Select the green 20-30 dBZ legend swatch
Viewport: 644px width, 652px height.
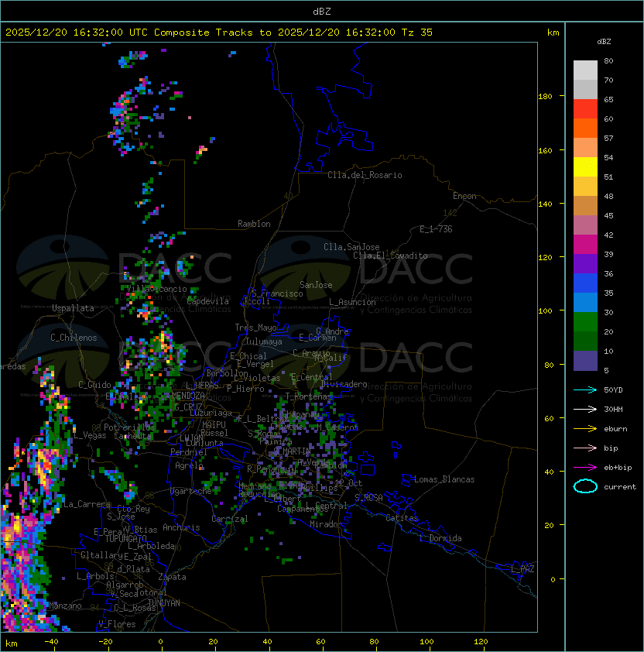585,322
